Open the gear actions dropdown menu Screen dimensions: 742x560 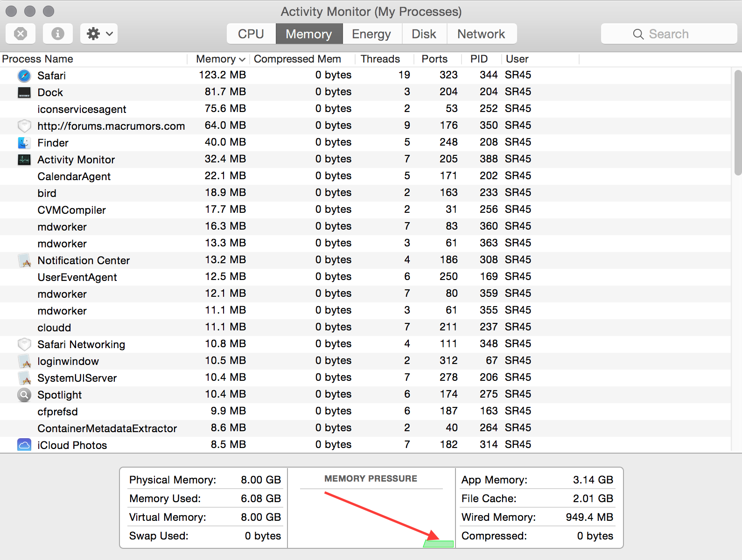coord(99,34)
